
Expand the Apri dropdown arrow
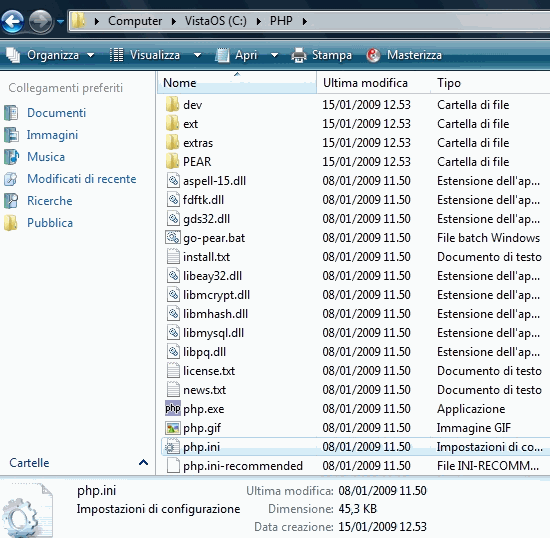(x=274, y=55)
